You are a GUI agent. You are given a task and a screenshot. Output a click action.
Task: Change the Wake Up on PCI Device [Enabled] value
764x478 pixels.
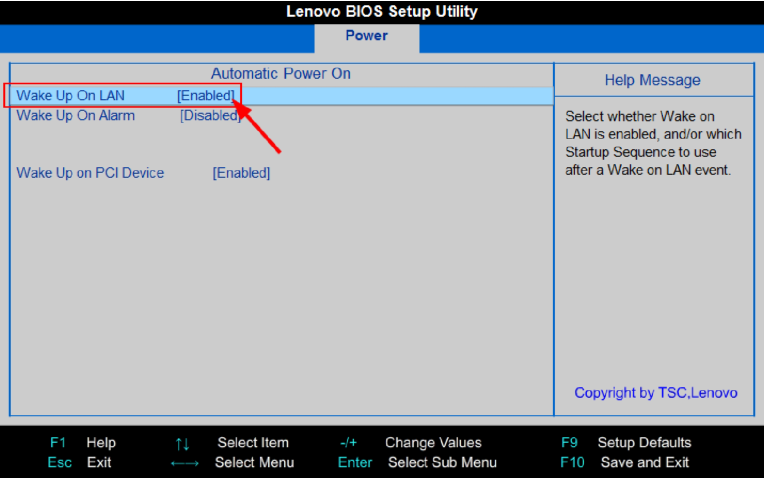[x=241, y=173]
